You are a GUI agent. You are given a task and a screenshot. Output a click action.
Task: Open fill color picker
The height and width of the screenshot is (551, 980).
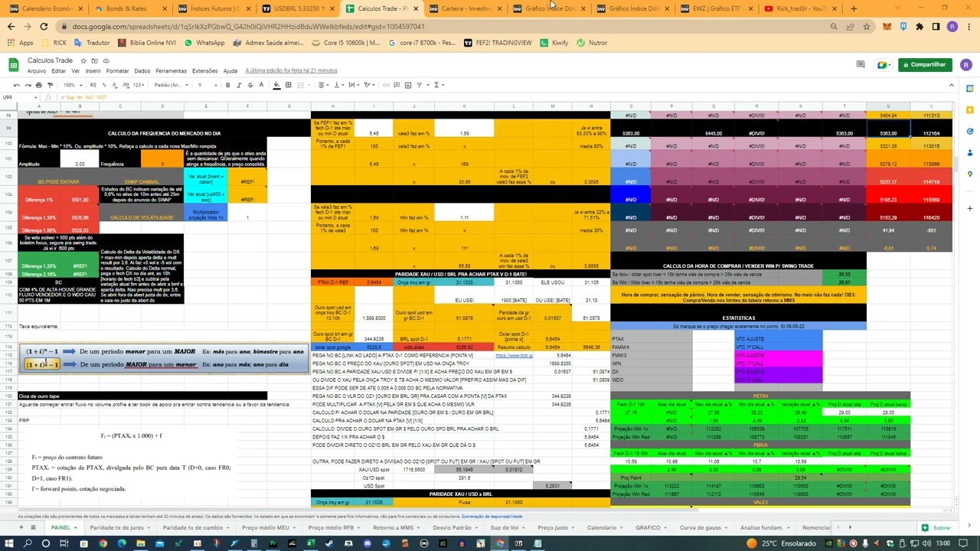(x=276, y=85)
